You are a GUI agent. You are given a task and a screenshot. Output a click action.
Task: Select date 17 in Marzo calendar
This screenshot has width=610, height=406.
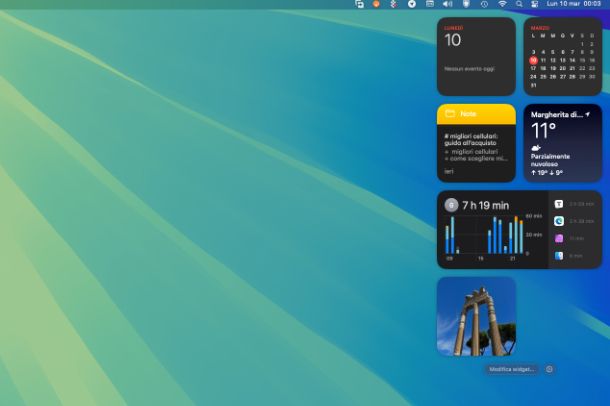pyautogui.click(x=533, y=68)
